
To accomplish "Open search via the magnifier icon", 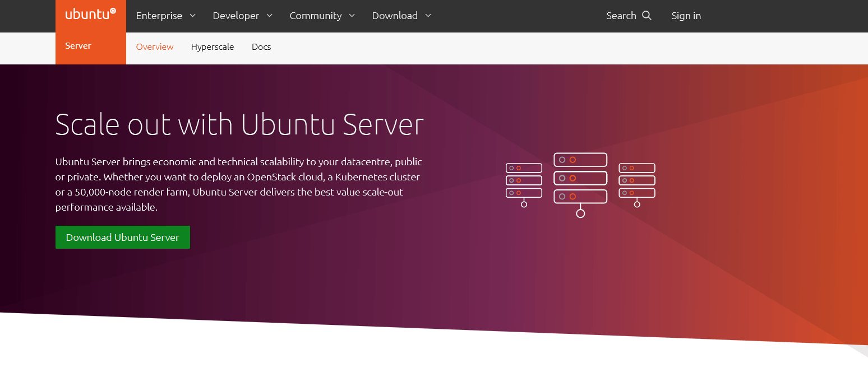I will 647,16.
